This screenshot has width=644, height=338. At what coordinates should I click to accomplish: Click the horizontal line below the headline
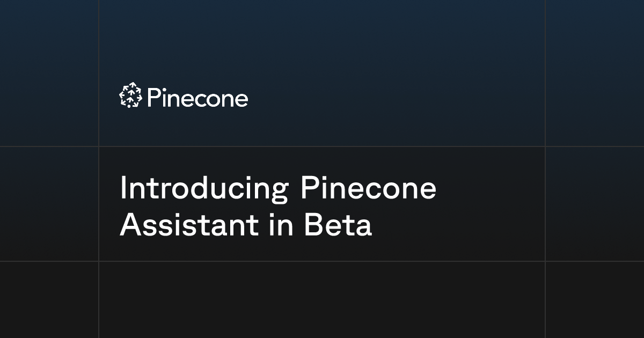point(322,261)
